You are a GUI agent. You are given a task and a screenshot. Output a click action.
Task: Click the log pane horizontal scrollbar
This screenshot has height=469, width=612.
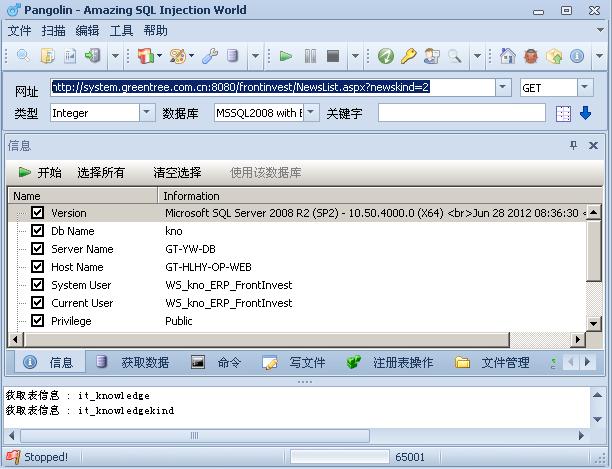pos(195,435)
